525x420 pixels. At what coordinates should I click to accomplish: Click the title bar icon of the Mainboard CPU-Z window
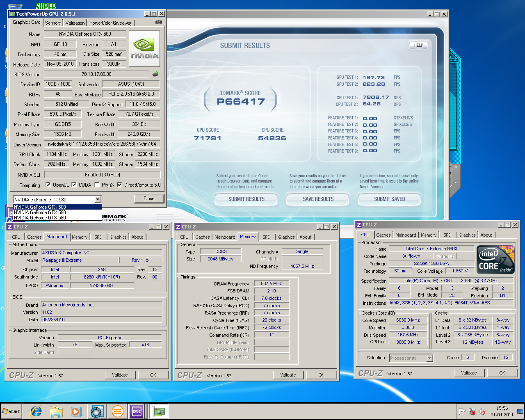point(10,227)
